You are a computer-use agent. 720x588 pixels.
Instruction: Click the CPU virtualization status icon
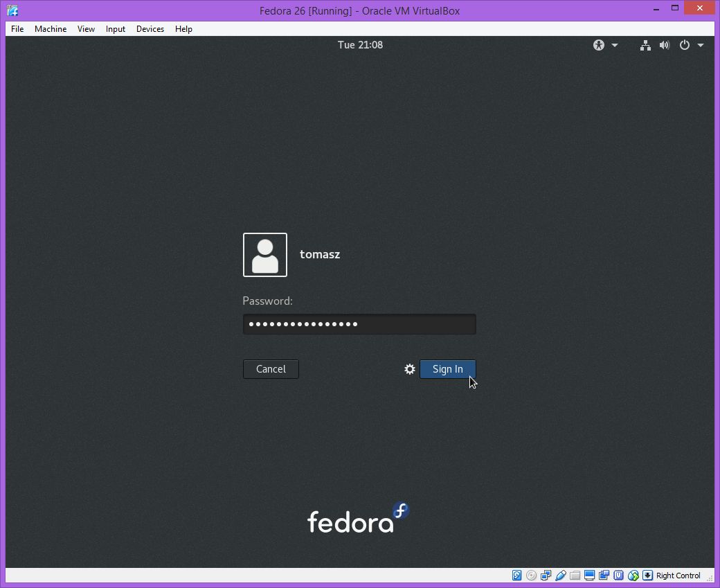(x=618, y=576)
